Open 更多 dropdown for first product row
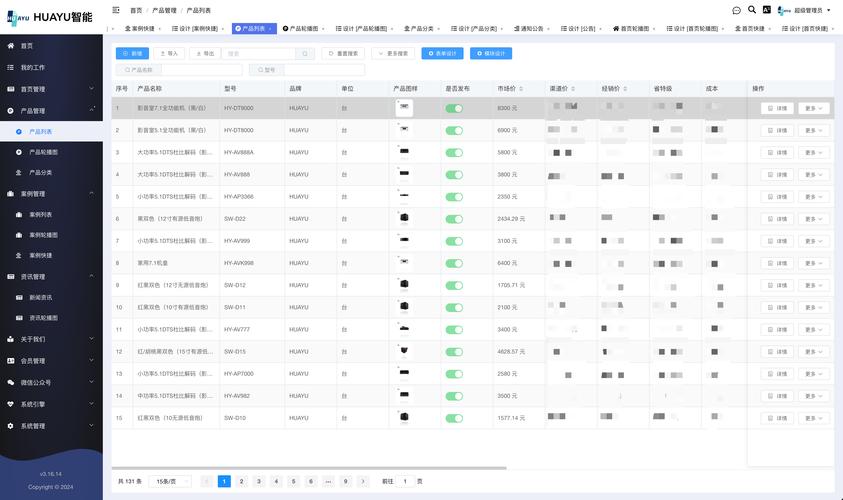 [813, 108]
